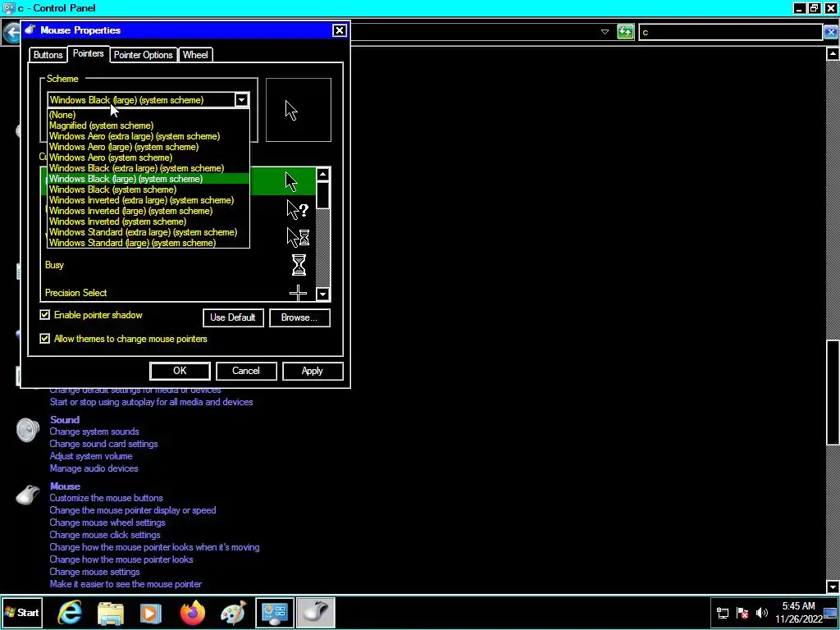Select the Pointers tab

point(89,53)
